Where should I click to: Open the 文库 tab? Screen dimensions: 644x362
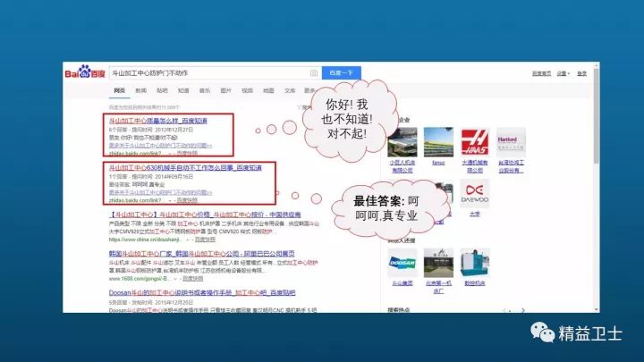[290, 90]
